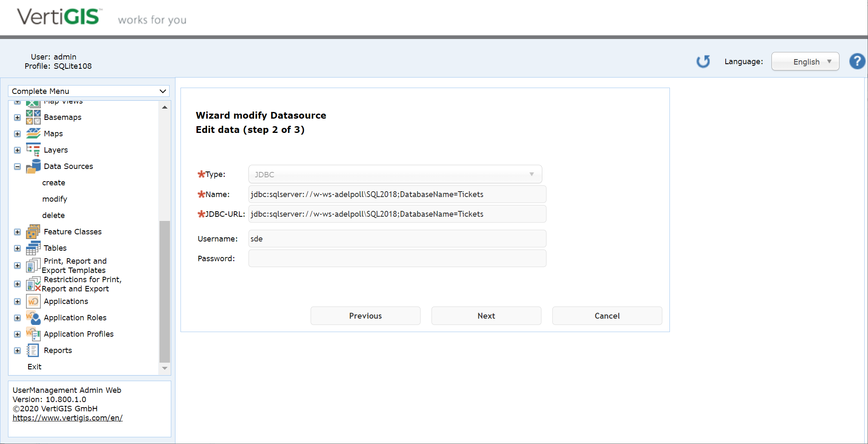This screenshot has width=868, height=444.
Task: Click the Application Roles icon
Action: [33, 318]
